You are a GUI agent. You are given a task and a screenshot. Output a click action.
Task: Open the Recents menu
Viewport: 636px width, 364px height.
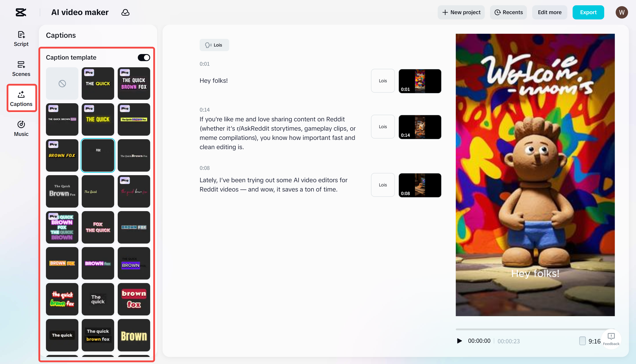pyautogui.click(x=508, y=12)
